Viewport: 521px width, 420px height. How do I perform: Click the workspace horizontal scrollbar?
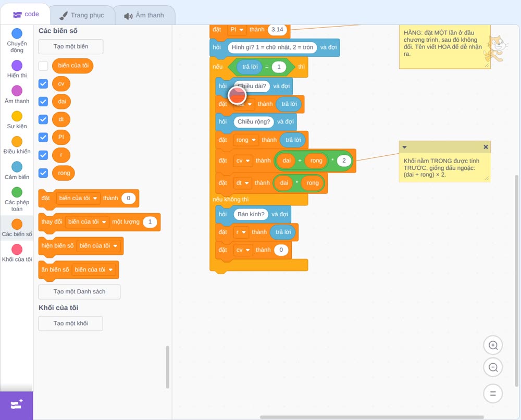pos(371,417)
